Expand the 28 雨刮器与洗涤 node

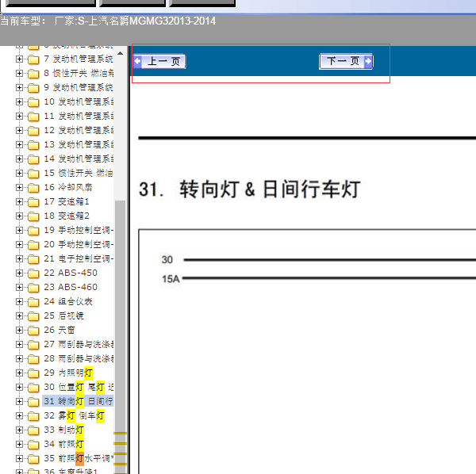pos(19,358)
